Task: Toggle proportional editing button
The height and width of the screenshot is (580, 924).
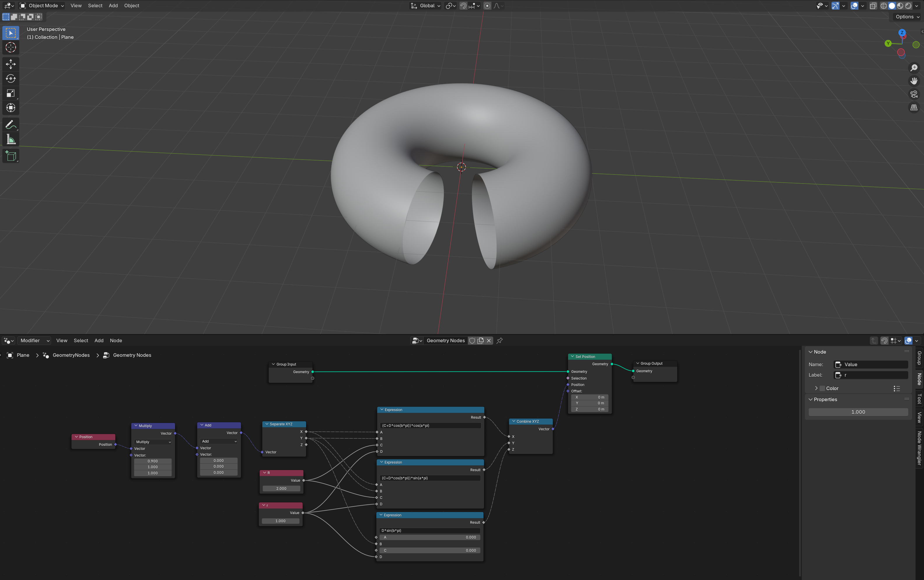Action: point(487,6)
